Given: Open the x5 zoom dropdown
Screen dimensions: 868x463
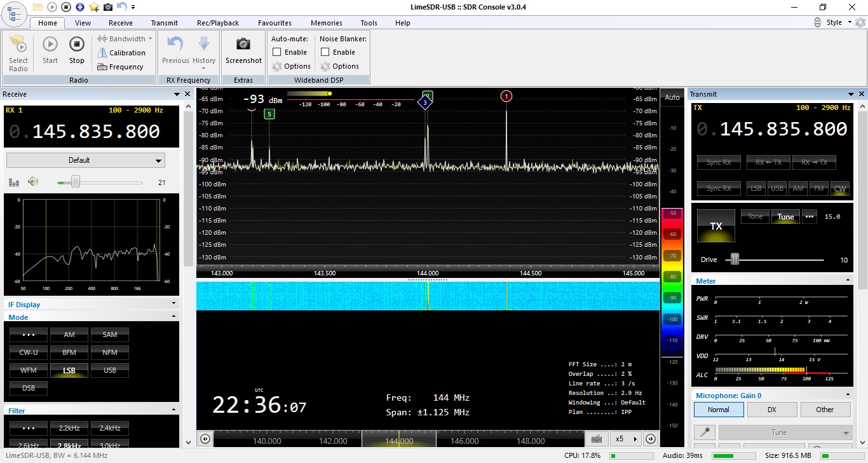Looking at the screenshot, I should (x=625, y=439).
